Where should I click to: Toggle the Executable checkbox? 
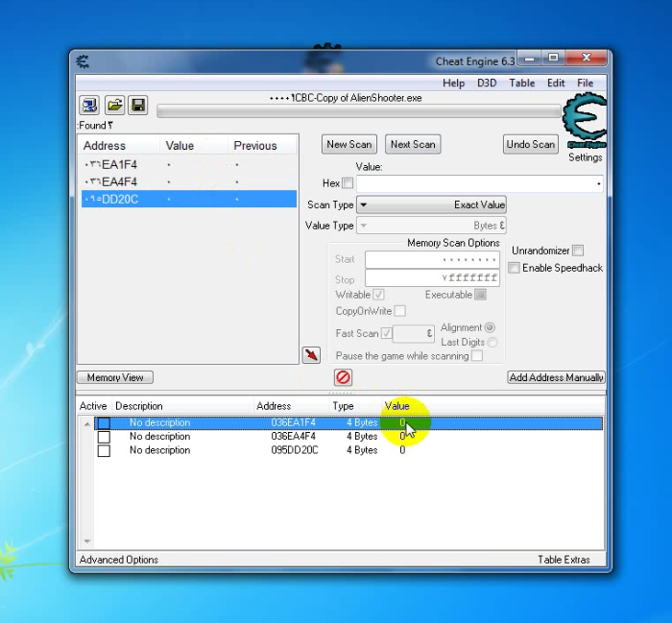click(480, 295)
